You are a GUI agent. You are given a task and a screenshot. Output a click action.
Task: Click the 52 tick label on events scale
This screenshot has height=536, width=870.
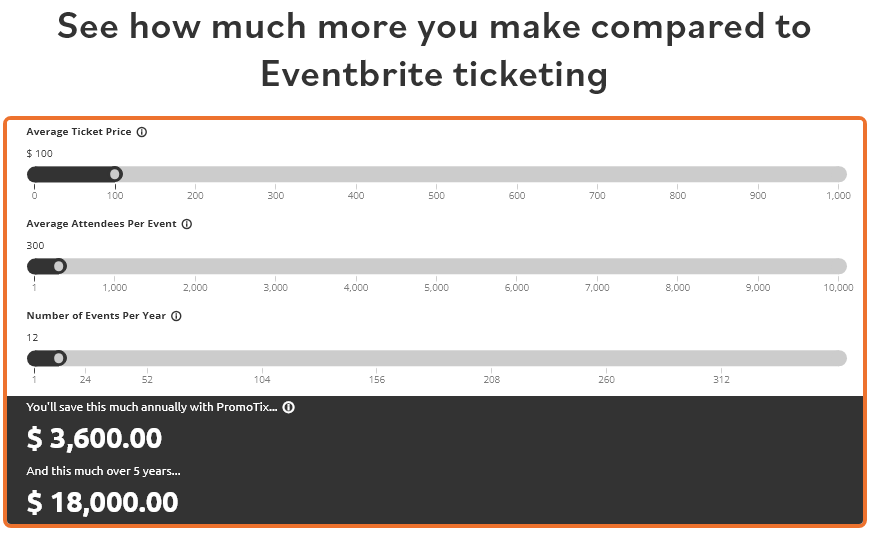(x=147, y=380)
